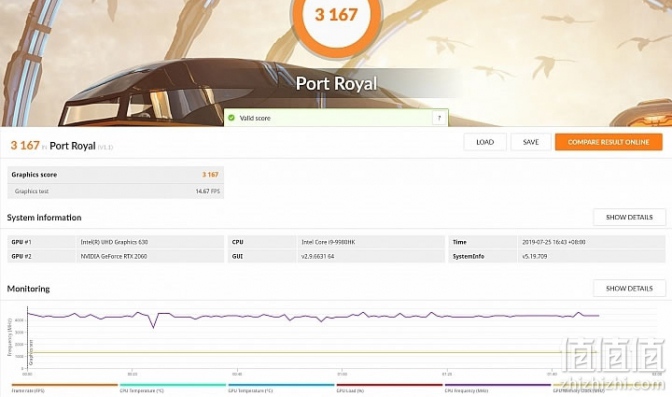Toggle the red GPU Load legend
Image resolution: width=672 pixels, height=397 pixels.
coord(389,388)
